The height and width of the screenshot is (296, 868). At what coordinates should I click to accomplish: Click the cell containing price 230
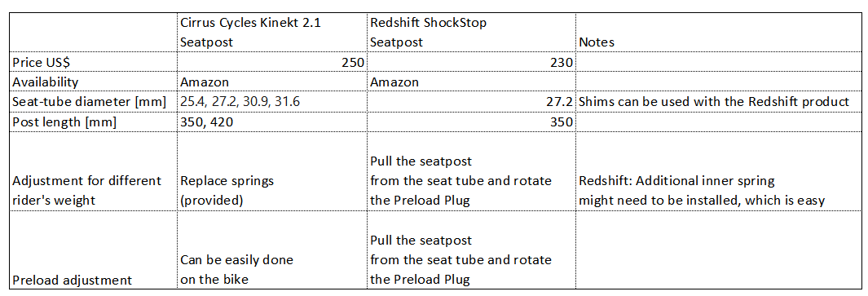point(471,63)
